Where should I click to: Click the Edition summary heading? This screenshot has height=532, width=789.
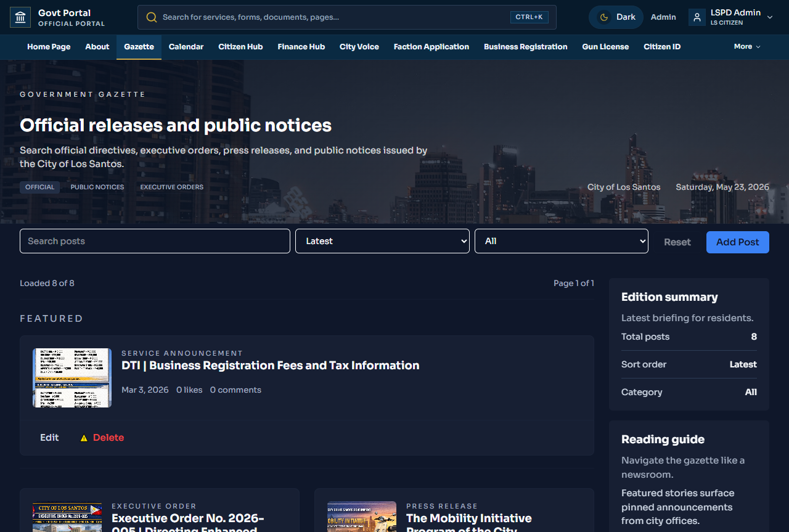tap(669, 297)
